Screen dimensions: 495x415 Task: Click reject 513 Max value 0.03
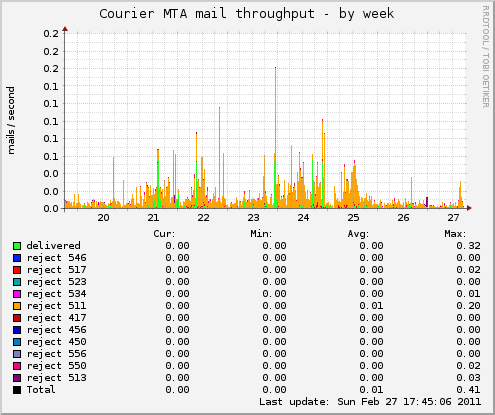click(468, 378)
